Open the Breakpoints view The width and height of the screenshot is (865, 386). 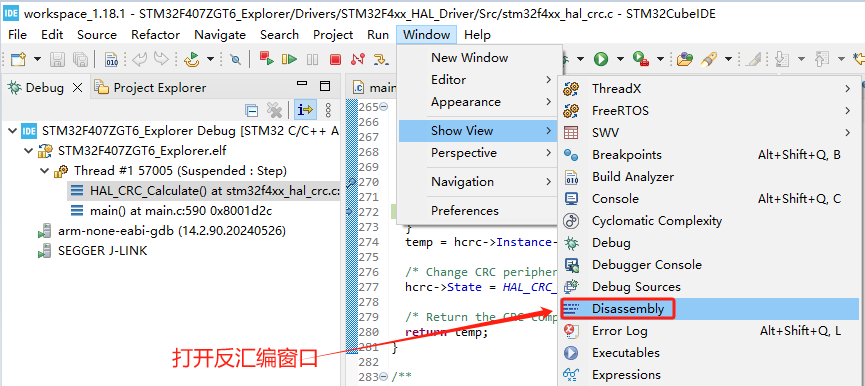coord(709,155)
